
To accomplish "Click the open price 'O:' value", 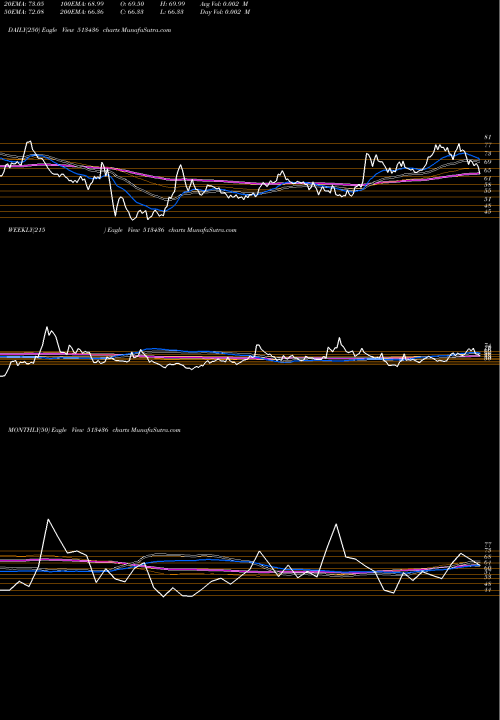I will click(133, 4).
